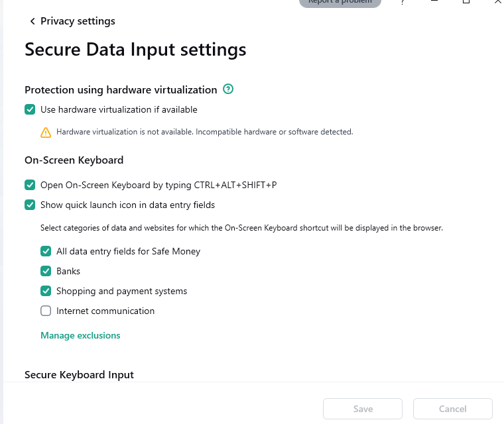Screen dimensions: 504x424
Task: Close the Secure Data Input window
Action: [x=497, y=3]
